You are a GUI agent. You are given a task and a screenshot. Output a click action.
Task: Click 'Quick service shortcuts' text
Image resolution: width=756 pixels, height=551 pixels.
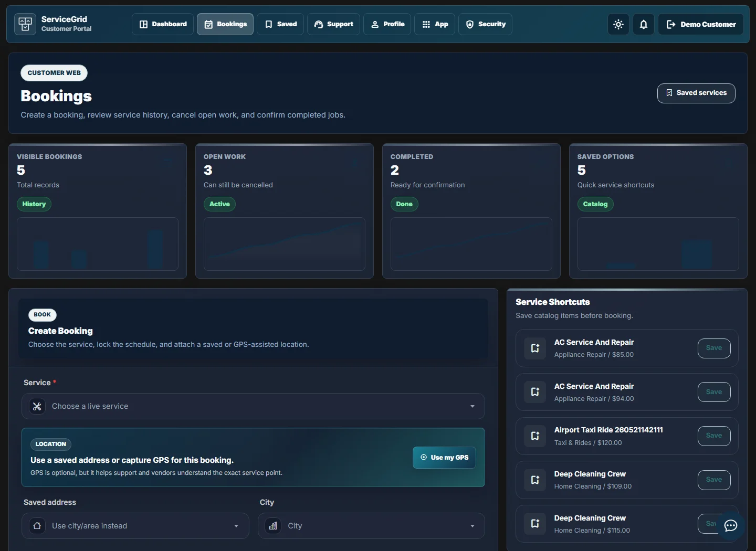point(616,185)
